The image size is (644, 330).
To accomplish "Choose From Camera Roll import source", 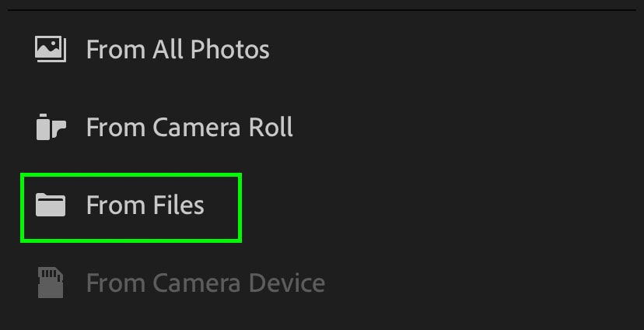I will (189, 127).
